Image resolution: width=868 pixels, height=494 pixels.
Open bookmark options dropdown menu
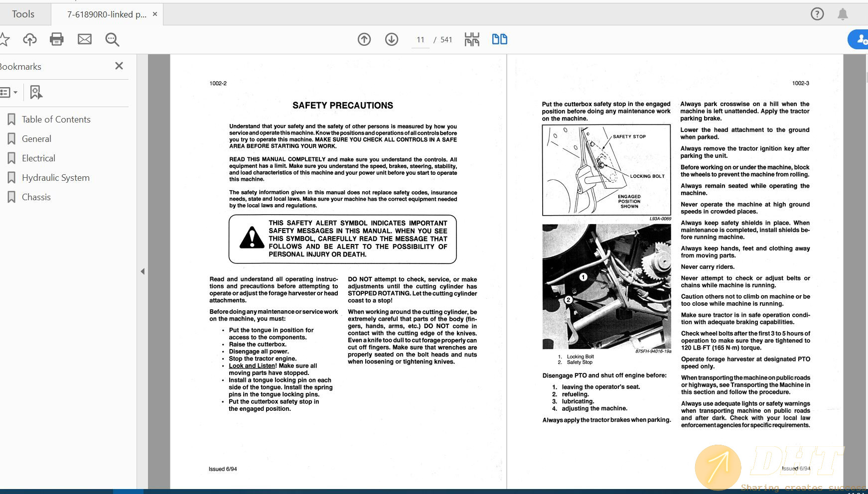[8, 92]
